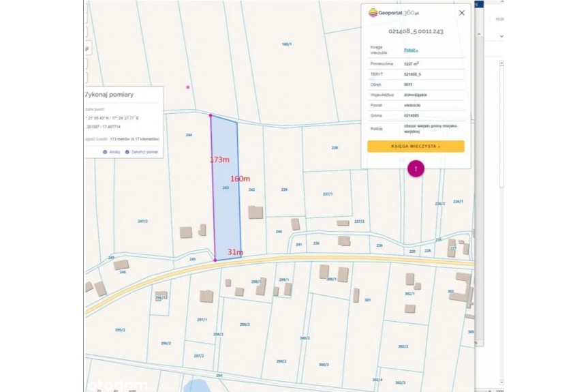Click parcel 242 next to highlighted plot
Image resolution: width=588 pixels, height=392 pixels.
[x=251, y=170]
